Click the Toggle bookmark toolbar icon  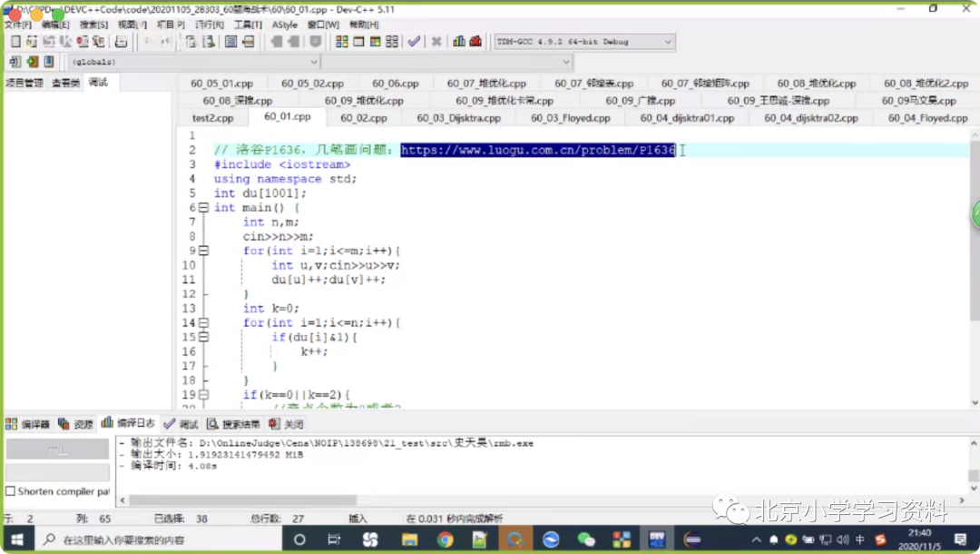[x=230, y=41]
